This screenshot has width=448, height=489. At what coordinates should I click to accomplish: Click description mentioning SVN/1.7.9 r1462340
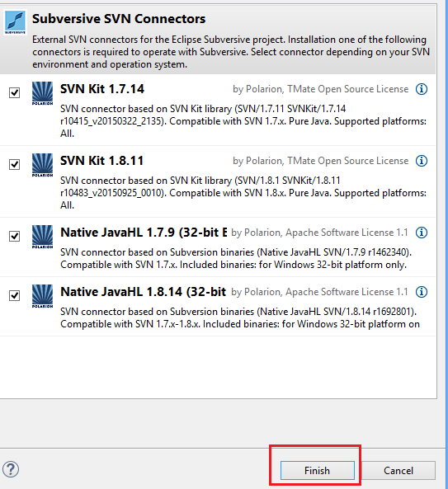[x=236, y=258]
